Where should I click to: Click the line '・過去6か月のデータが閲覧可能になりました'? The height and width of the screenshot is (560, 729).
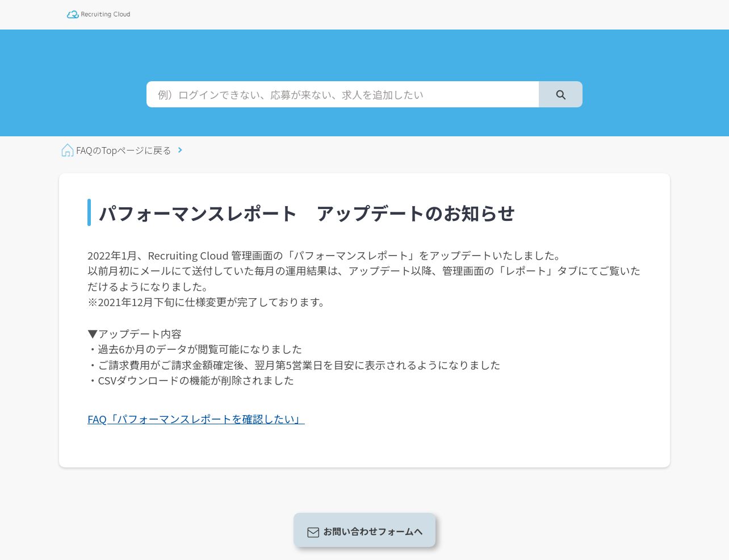point(195,349)
